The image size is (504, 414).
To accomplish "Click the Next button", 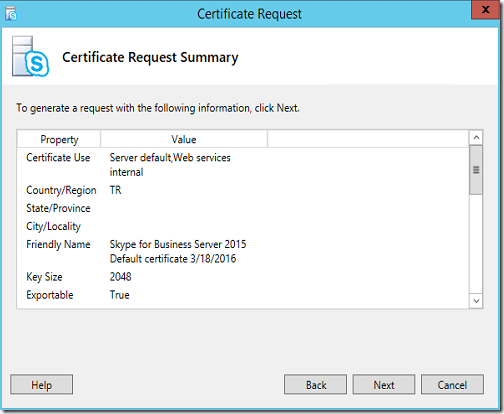I will pos(384,385).
